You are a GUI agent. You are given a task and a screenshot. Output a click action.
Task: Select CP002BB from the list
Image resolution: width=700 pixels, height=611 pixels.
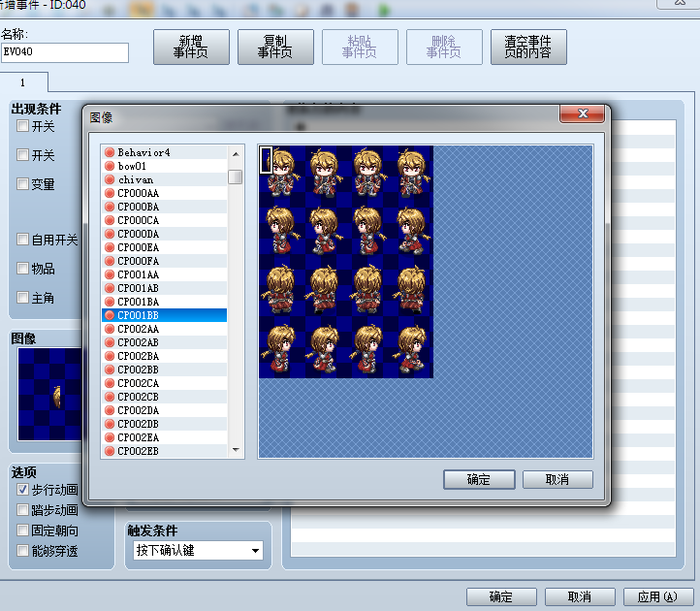pyautogui.click(x=164, y=370)
